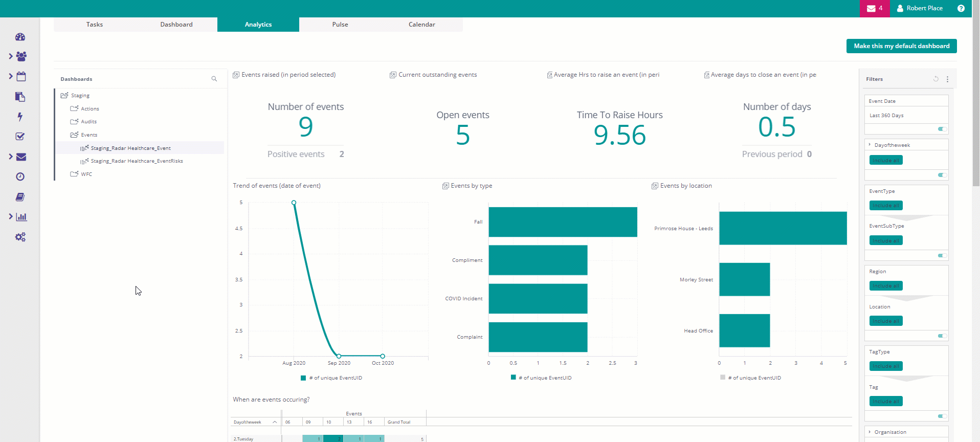980x442 pixels.
Task: Click Include all under Tag
Action: coord(886,401)
